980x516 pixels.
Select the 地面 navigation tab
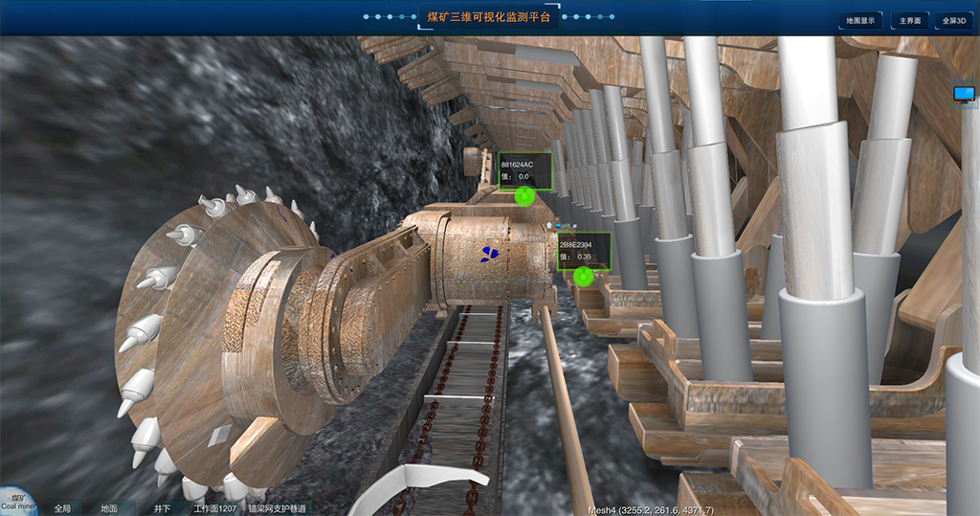[109, 508]
